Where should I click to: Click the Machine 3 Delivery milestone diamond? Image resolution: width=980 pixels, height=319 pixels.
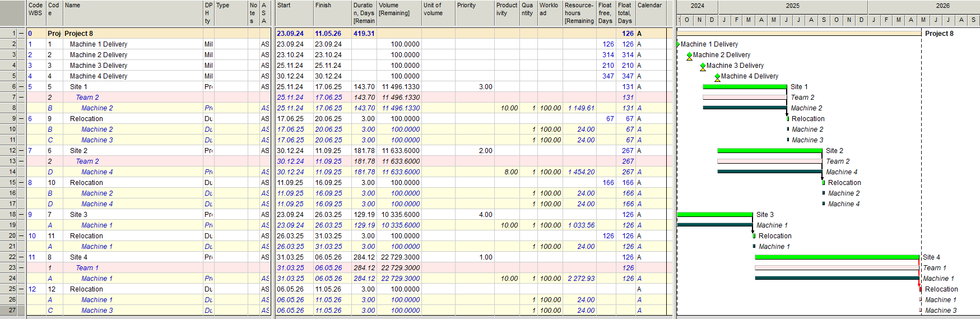pos(703,66)
